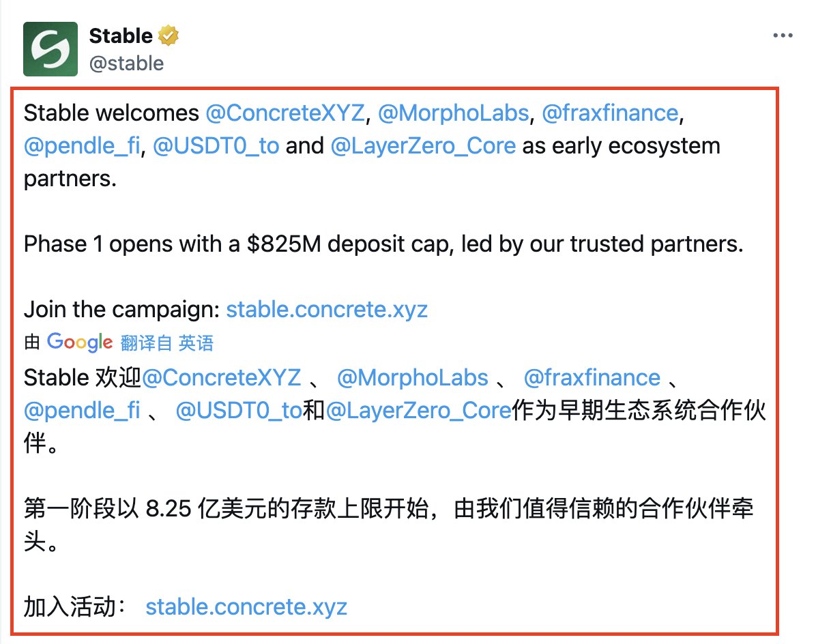
Task: Visit stable.concrete.xyz link after "加入活动"
Action: point(246,606)
